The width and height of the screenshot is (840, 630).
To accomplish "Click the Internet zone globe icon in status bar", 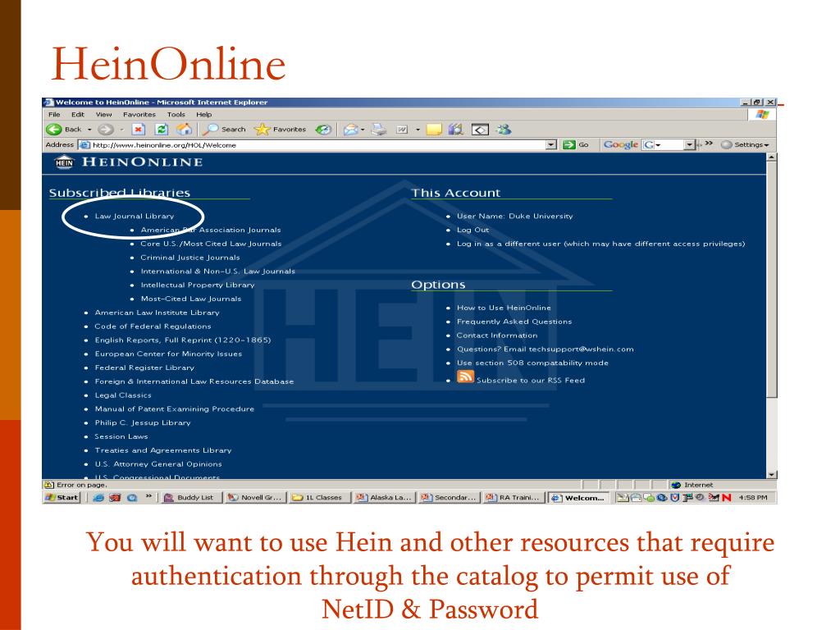I will pos(676,485).
